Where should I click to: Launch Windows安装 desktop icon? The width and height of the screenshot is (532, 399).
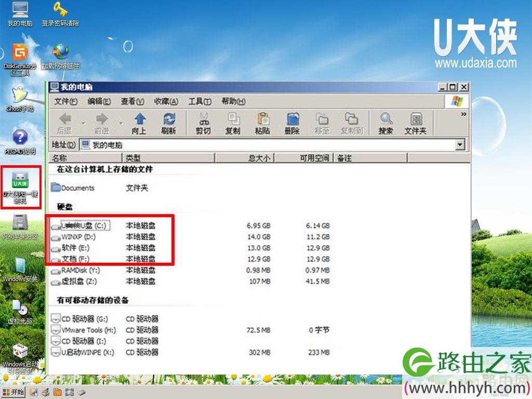coord(20,270)
